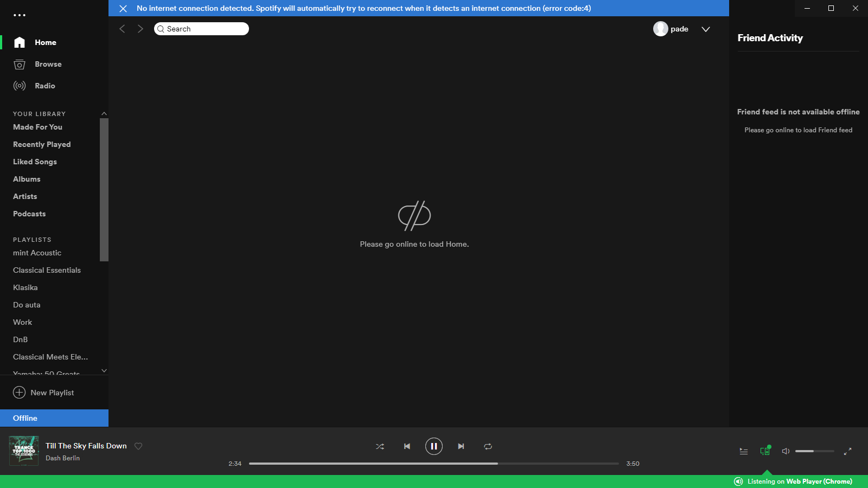Image resolution: width=868 pixels, height=488 pixels.
Task: Open the connect to a device menu
Action: [x=765, y=451]
